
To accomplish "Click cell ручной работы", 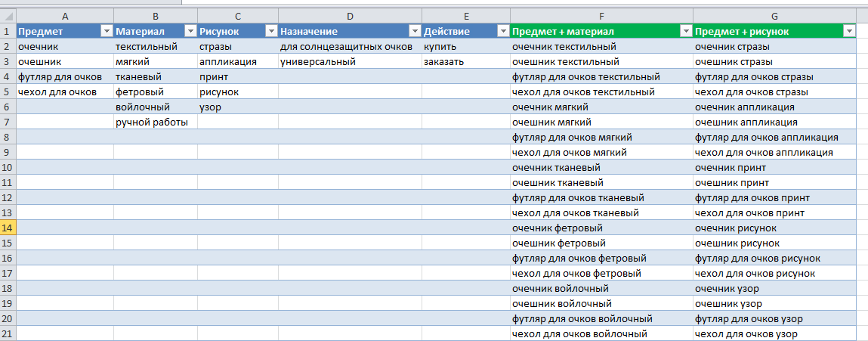I will tap(156, 122).
